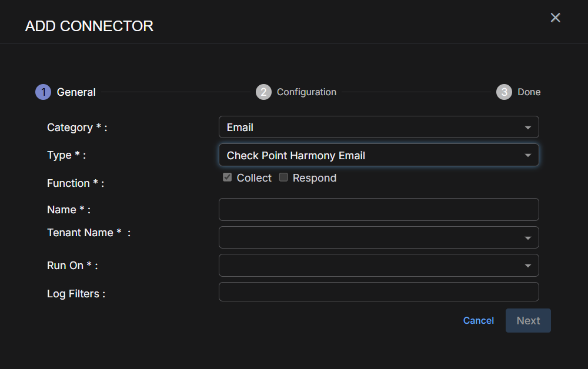The image size is (588, 369).
Task: Expand the empty Tenant Name select box
Action: [370, 238]
